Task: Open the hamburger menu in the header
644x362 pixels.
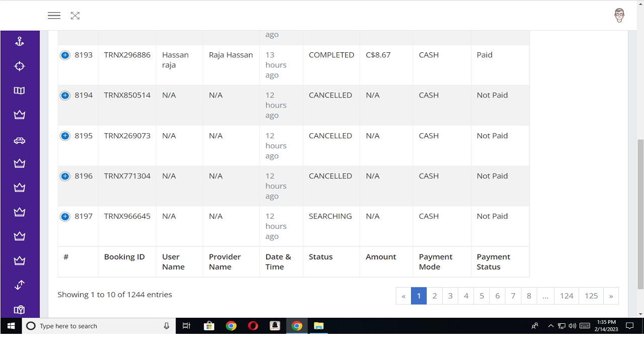Action: tap(54, 16)
